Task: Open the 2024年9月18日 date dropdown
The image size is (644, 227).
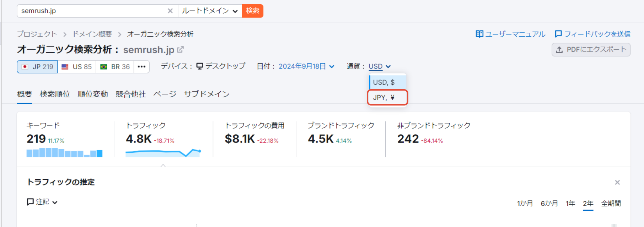Action: click(306, 66)
